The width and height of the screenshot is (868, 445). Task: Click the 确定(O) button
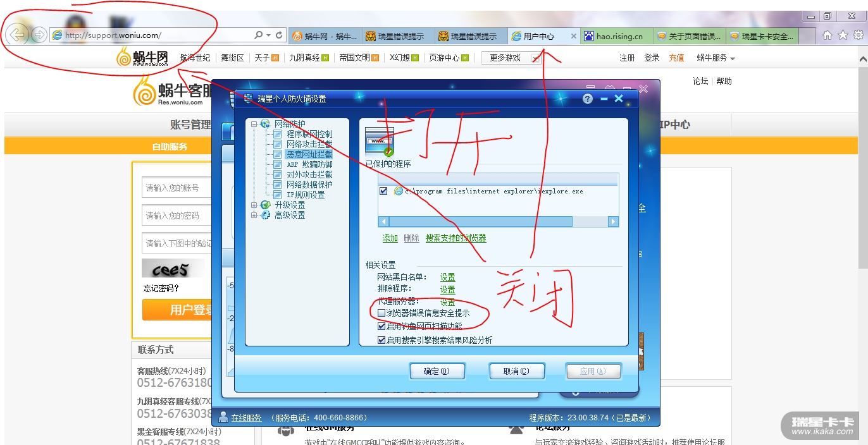click(x=437, y=371)
